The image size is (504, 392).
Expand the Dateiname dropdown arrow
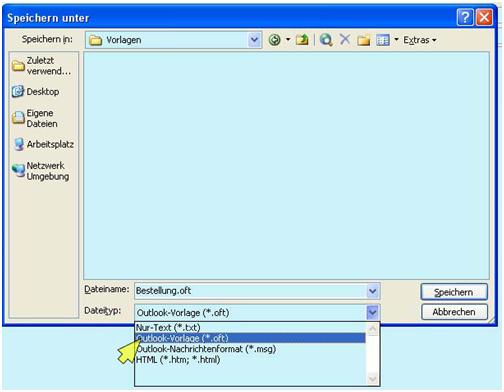(x=373, y=291)
